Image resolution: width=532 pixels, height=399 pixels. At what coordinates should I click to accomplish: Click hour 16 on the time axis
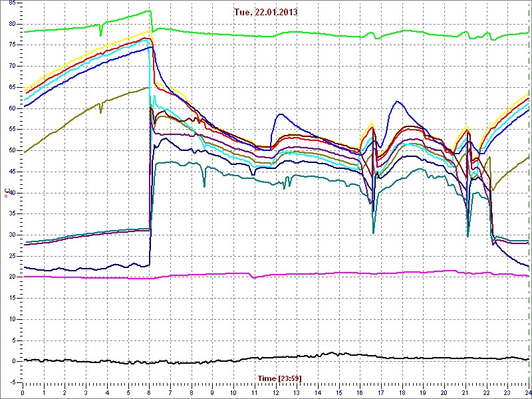click(x=360, y=393)
